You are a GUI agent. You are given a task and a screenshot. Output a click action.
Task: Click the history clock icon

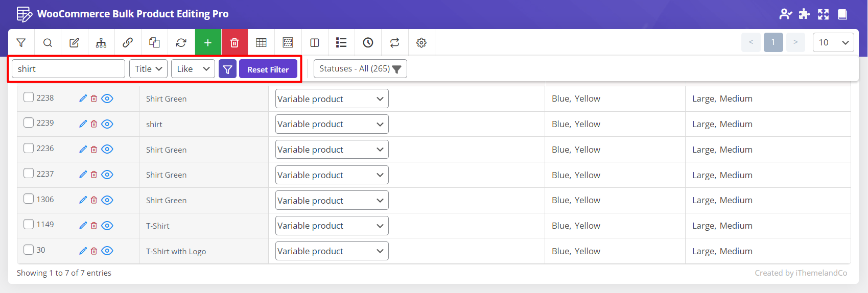[368, 43]
